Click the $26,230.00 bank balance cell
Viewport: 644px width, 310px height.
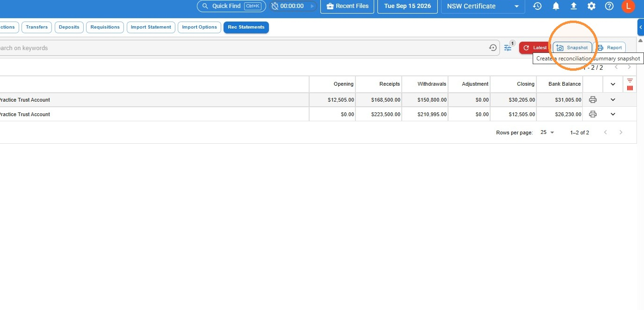tap(560, 114)
